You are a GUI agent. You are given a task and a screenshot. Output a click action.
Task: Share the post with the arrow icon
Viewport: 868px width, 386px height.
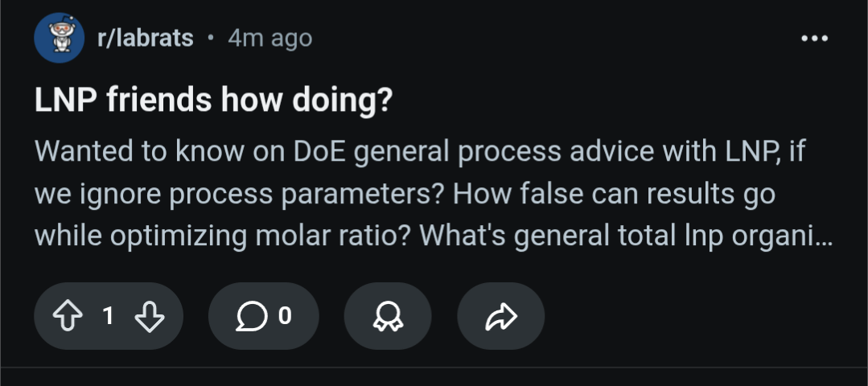click(500, 317)
